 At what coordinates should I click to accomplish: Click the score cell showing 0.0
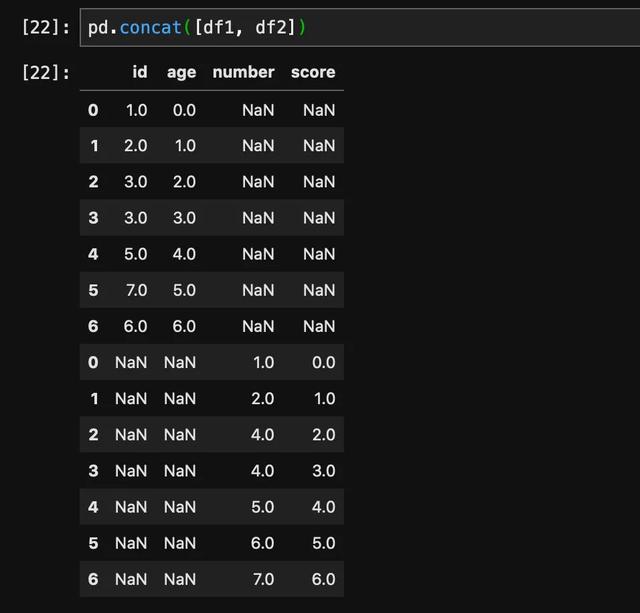pyautogui.click(x=323, y=362)
